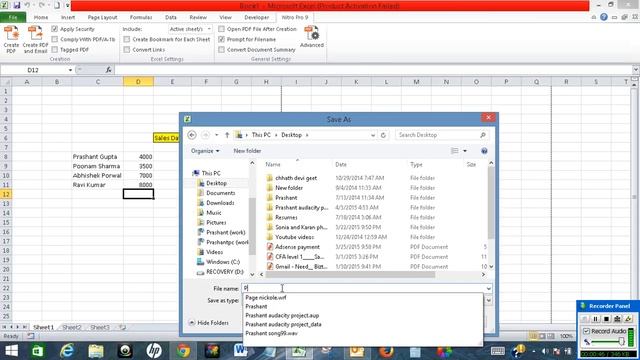
Task: Open Save As dialog help icon
Action: (x=484, y=151)
